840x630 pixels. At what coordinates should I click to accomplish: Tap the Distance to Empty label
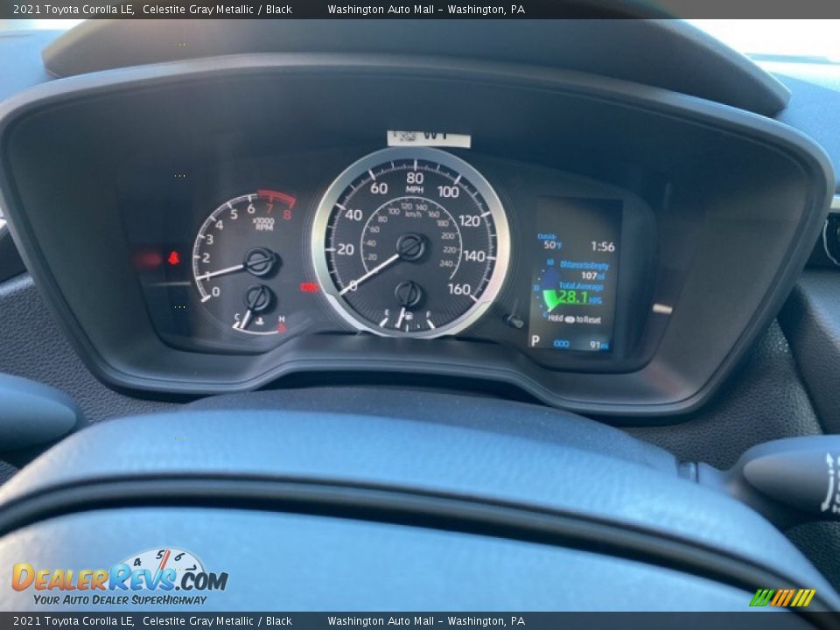(584, 265)
